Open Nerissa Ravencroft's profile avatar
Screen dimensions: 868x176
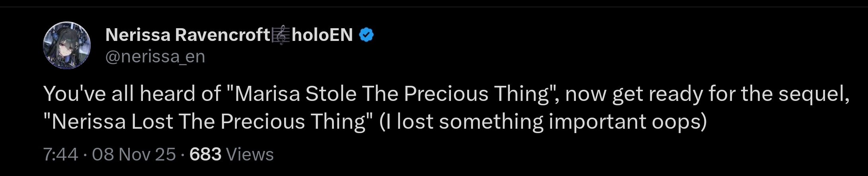67,45
